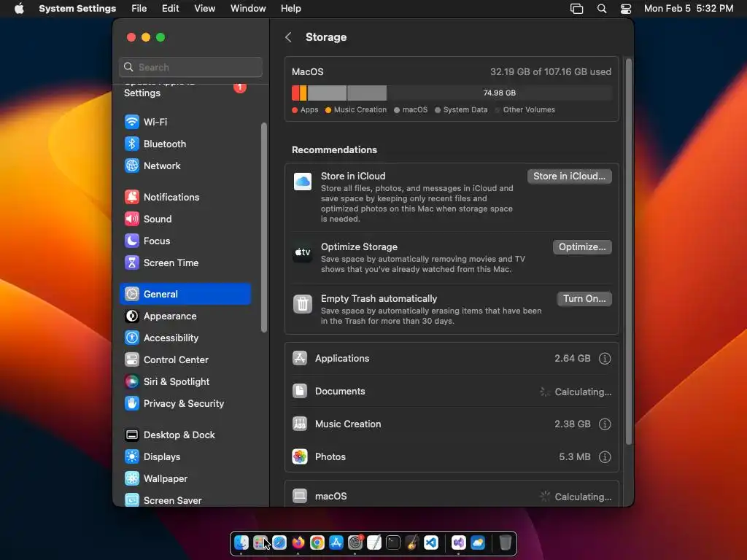The width and height of the screenshot is (747, 560).
Task: Click the orange Music Creation bar segment
Action: pyautogui.click(x=303, y=93)
